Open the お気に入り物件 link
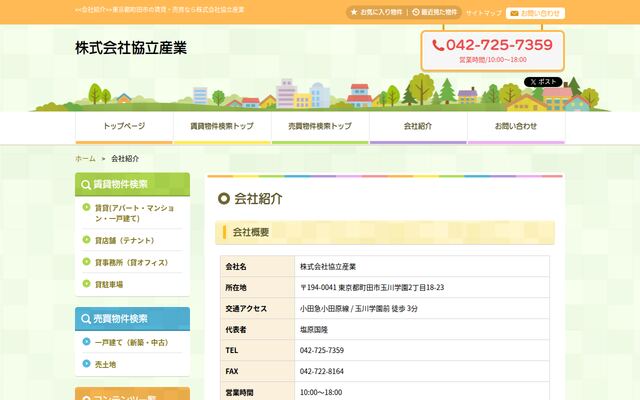This screenshot has height=400, width=640. 376,12
